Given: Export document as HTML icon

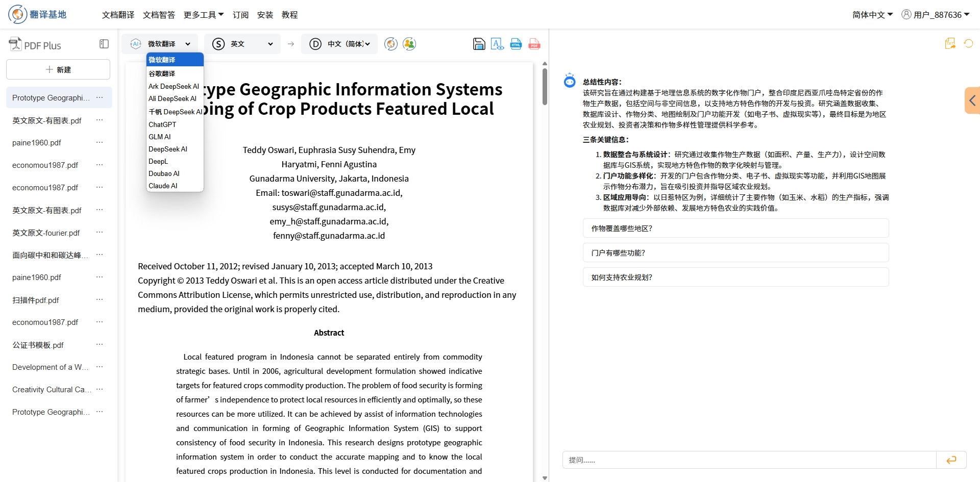Looking at the screenshot, I should [x=516, y=44].
